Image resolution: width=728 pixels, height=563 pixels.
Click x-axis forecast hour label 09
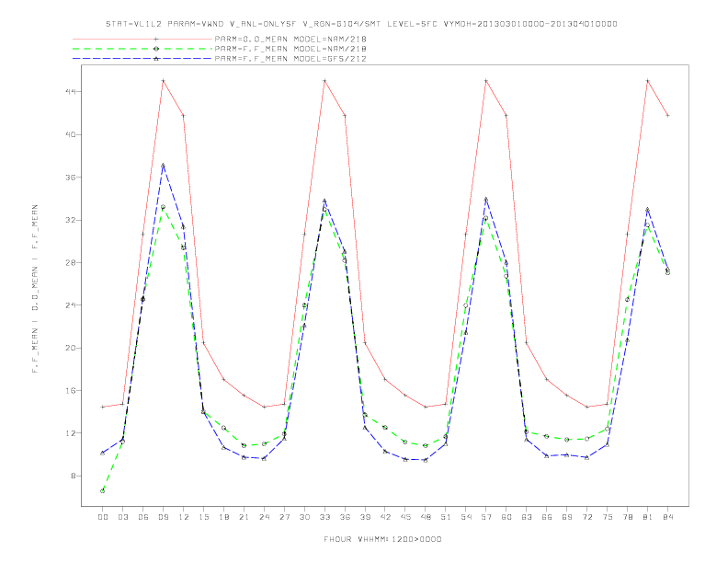coord(163,517)
